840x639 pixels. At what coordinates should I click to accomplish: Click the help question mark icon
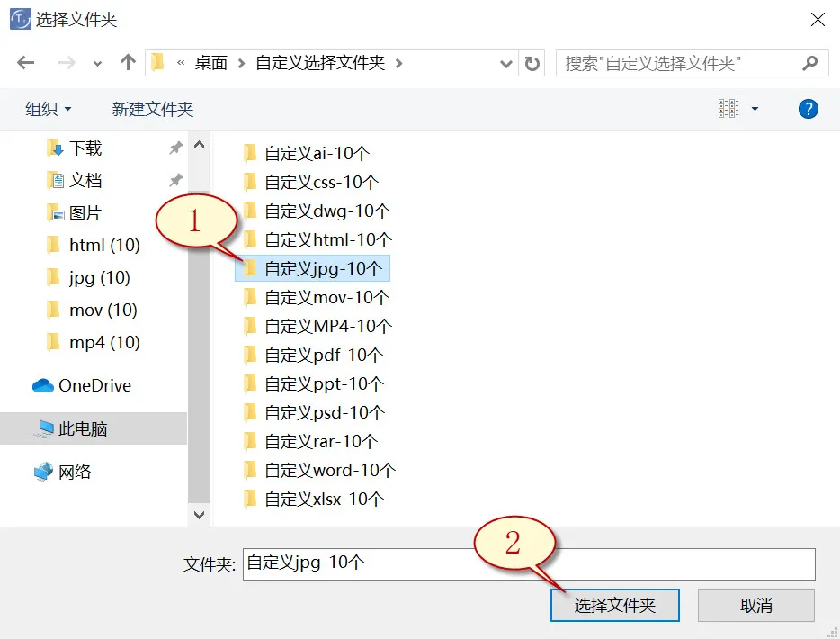pos(808,108)
